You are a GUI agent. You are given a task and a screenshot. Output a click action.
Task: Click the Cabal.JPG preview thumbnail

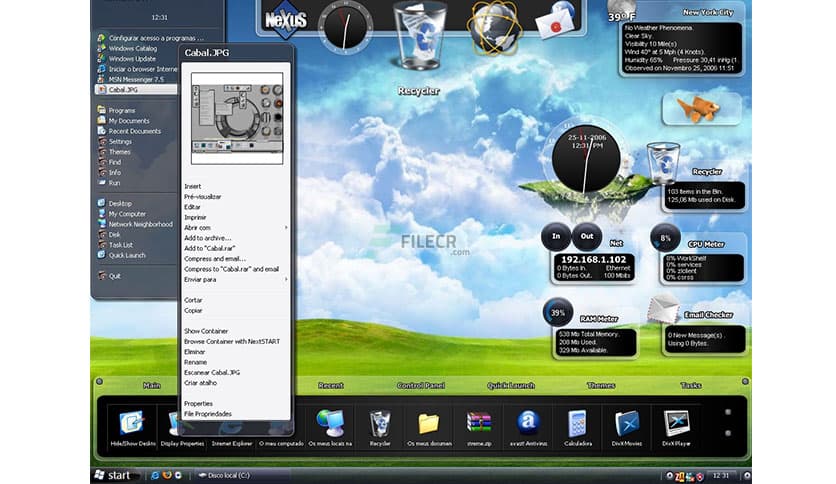(237, 118)
